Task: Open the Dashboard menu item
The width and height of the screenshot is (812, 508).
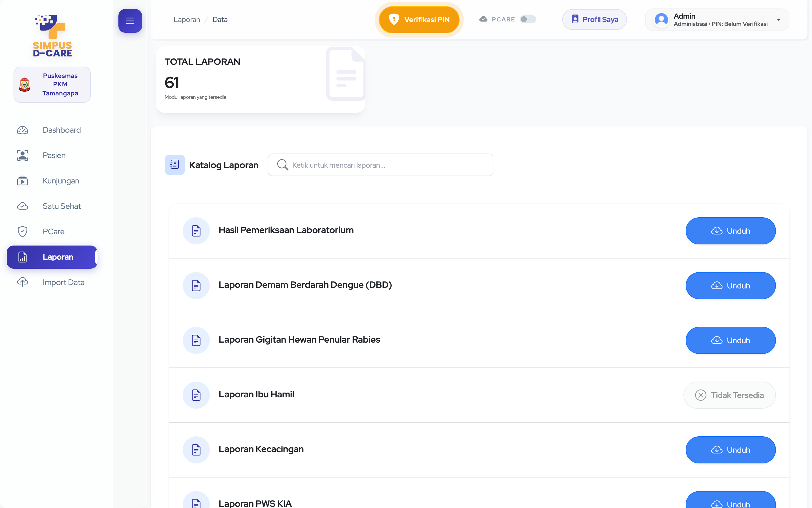Action: point(52,130)
